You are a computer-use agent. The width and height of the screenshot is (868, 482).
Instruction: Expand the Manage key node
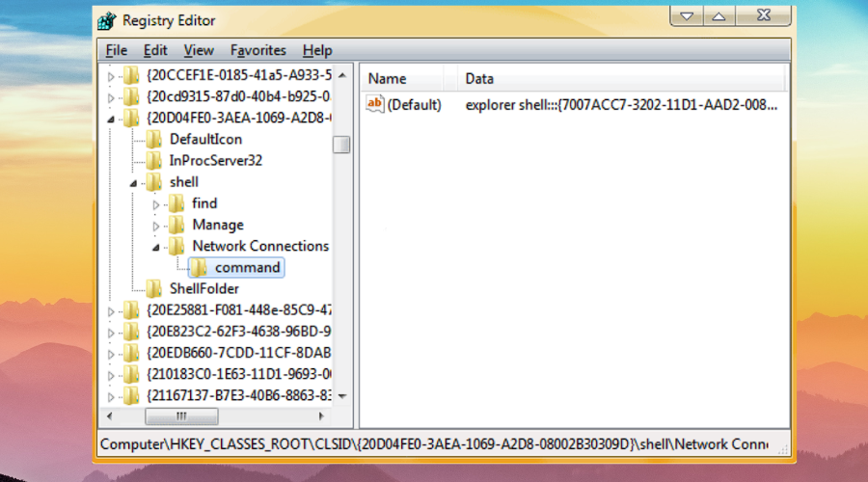[x=156, y=226]
